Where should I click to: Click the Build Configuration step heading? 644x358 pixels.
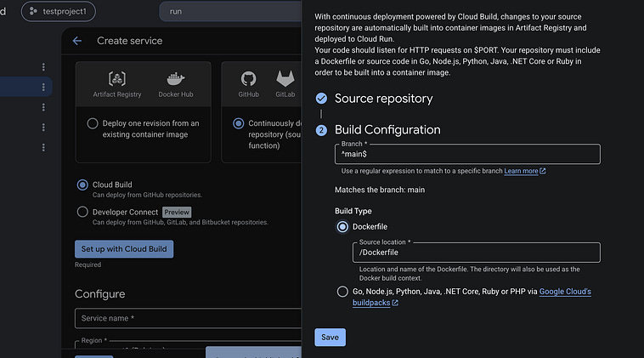387,130
